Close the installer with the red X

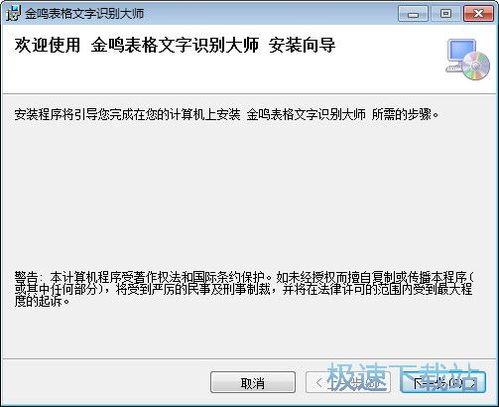click(x=478, y=14)
